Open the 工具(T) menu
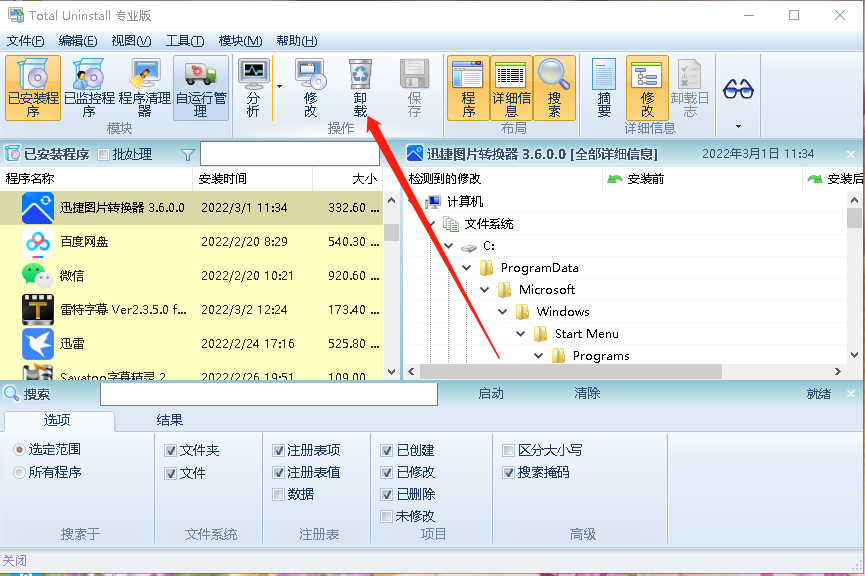 [x=185, y=41]
